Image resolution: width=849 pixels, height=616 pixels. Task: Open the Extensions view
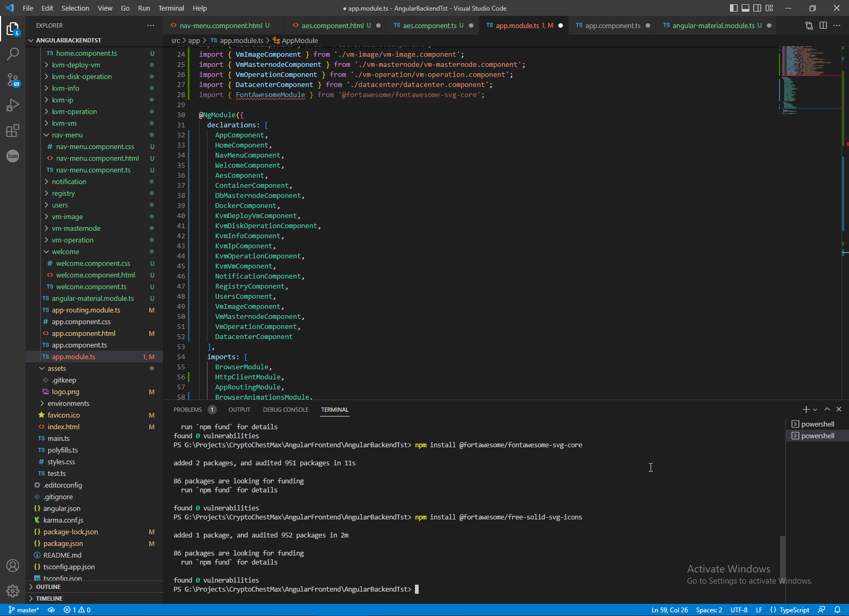pos(13,131)
